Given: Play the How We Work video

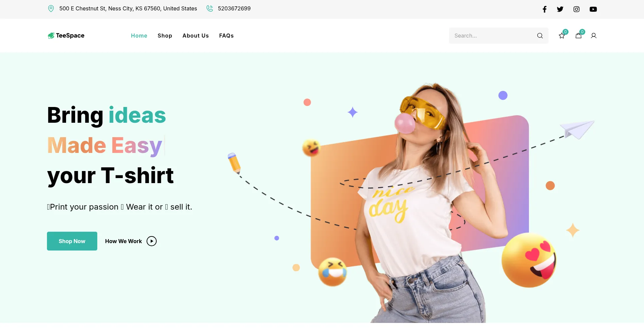Looking at the screenshot, I should click(x=152, y=241).
